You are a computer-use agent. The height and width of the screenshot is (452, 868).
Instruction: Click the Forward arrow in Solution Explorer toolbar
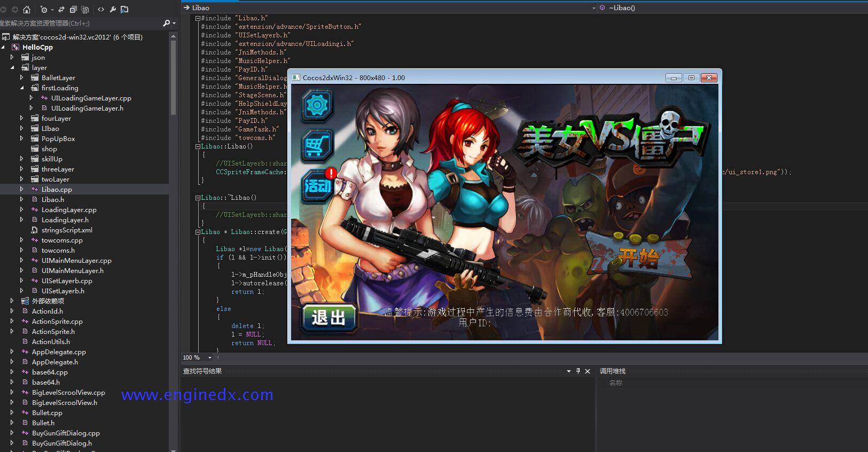(14, 9)
